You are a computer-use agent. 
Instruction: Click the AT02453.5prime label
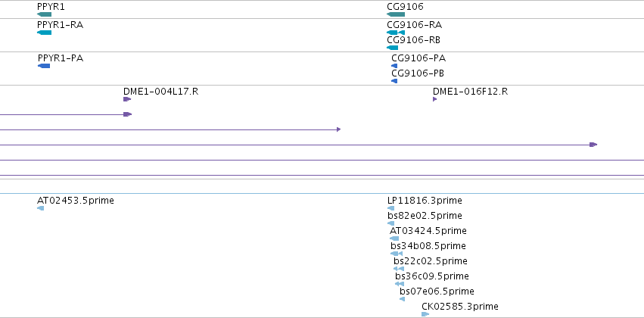click(x=76, y=201)
